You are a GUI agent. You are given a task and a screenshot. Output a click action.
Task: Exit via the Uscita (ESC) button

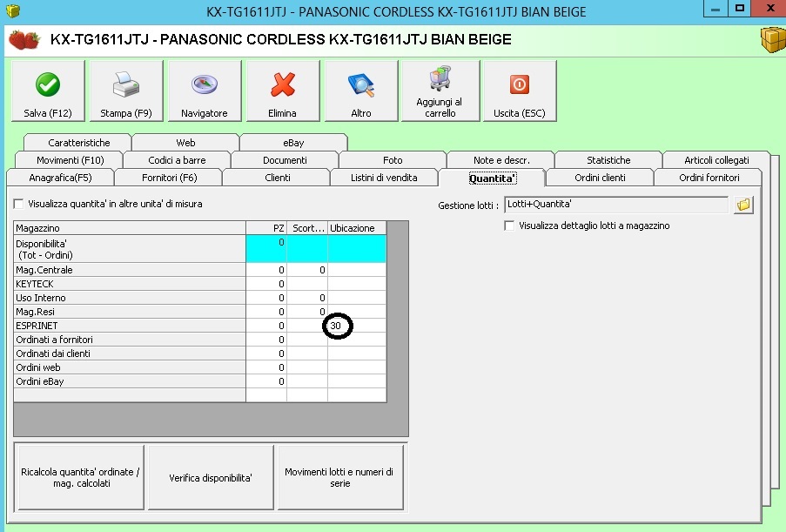[x=520, y=91]
